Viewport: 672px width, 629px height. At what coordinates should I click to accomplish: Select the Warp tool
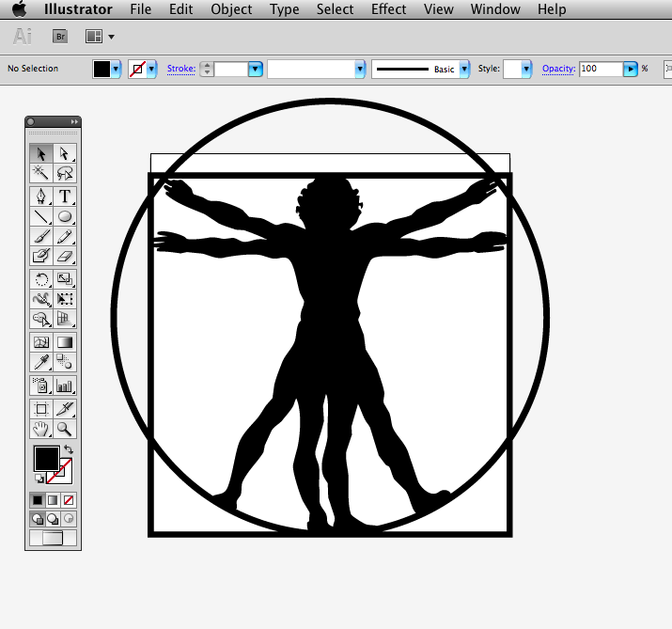tap(41, 299)
